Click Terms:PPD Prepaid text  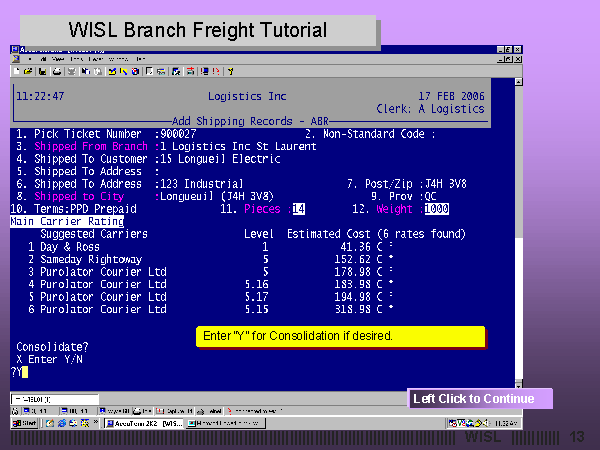point(85,209)
